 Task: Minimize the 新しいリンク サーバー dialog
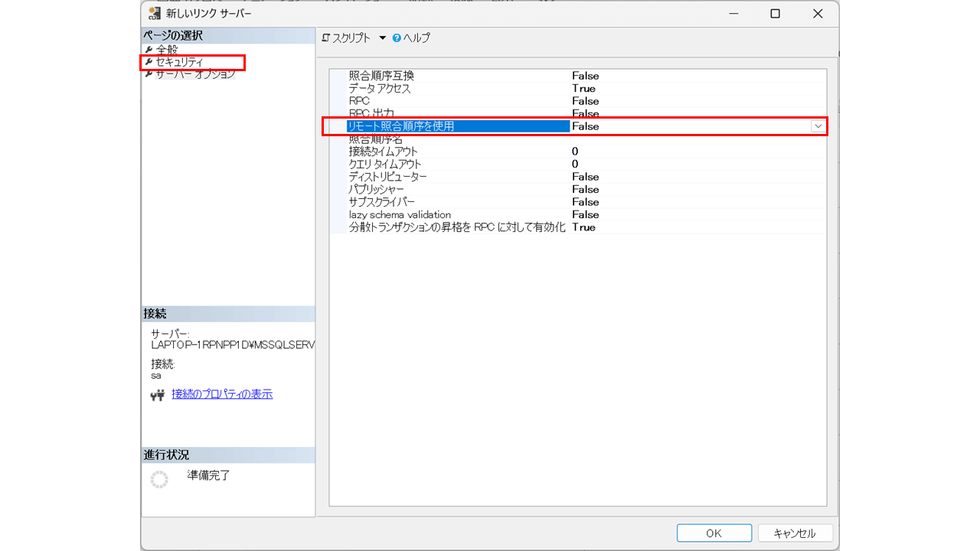pos(733,14)
